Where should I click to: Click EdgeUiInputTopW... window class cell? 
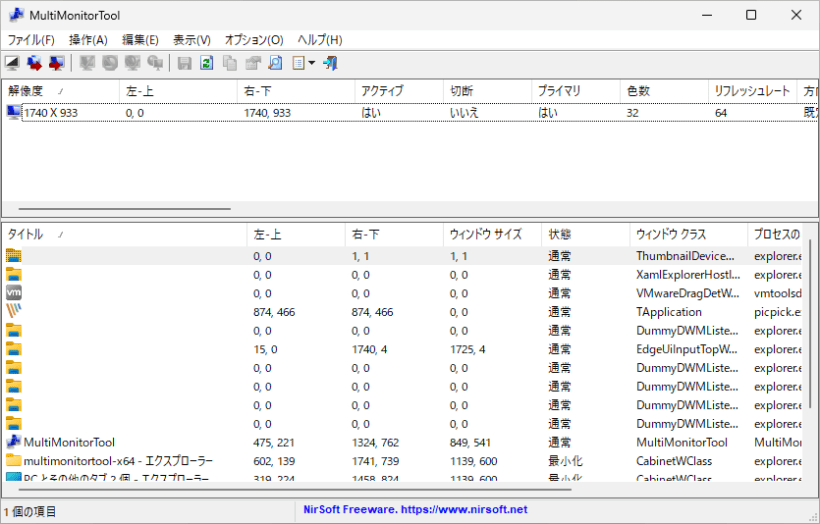tap(687, 349)
